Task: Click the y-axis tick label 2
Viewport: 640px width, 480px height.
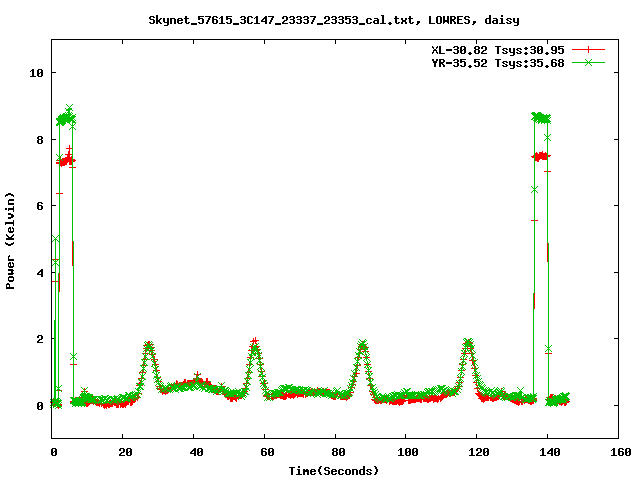Action: [x=40, y=339]
